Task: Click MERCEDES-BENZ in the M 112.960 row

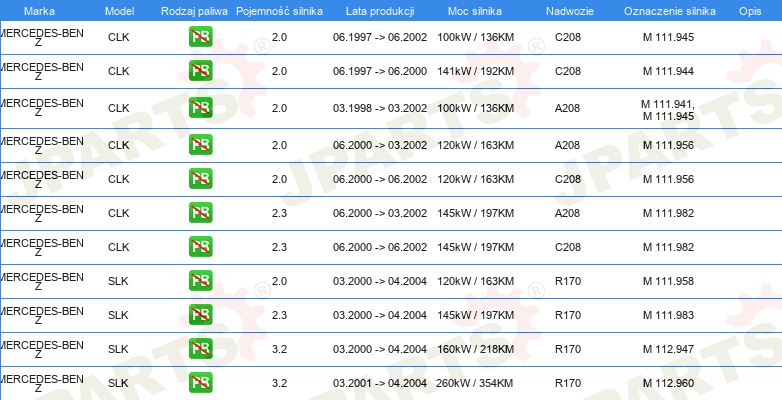Action: [x=42, y=383]
